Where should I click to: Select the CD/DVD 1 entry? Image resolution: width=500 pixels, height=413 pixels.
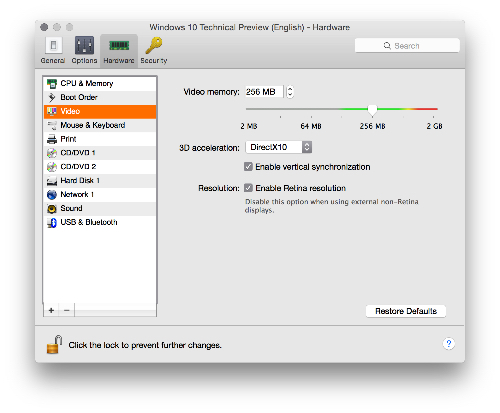(x=100, y=153)
